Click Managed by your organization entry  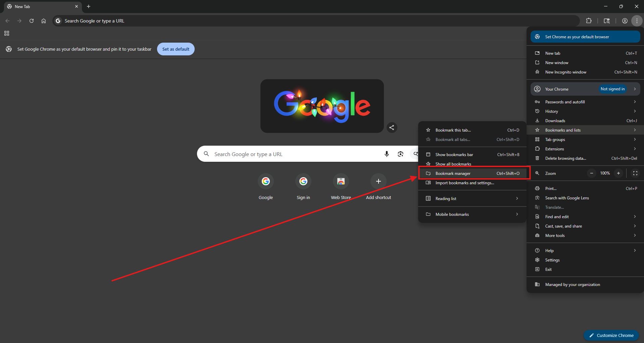point(585,284)
